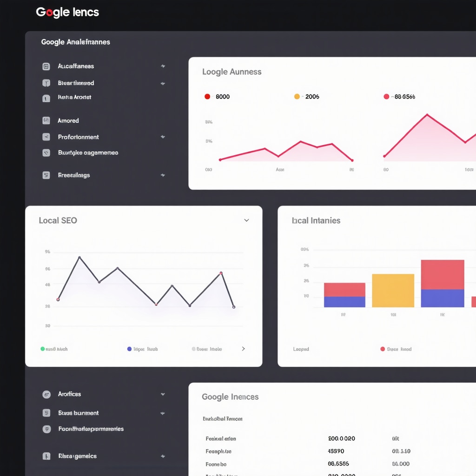The width and height of the screenshot is (476, 476).
Task: Expand the Rlaea gemeics menu arrow
Action: [163, 456]
